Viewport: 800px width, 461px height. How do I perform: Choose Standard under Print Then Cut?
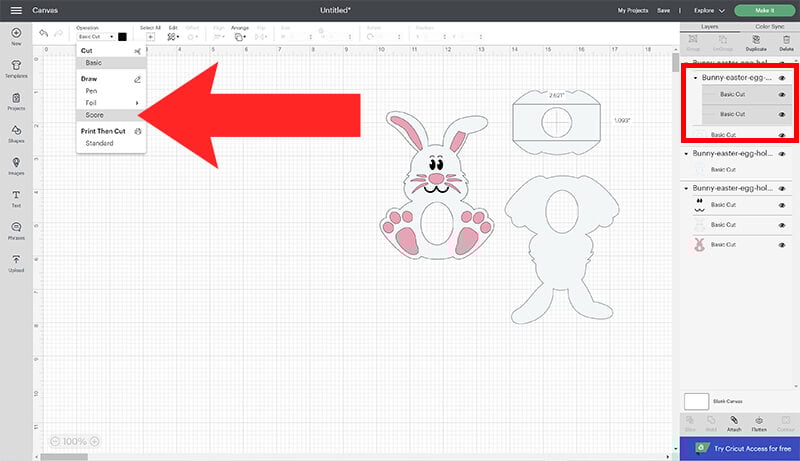tap(111, 143)
